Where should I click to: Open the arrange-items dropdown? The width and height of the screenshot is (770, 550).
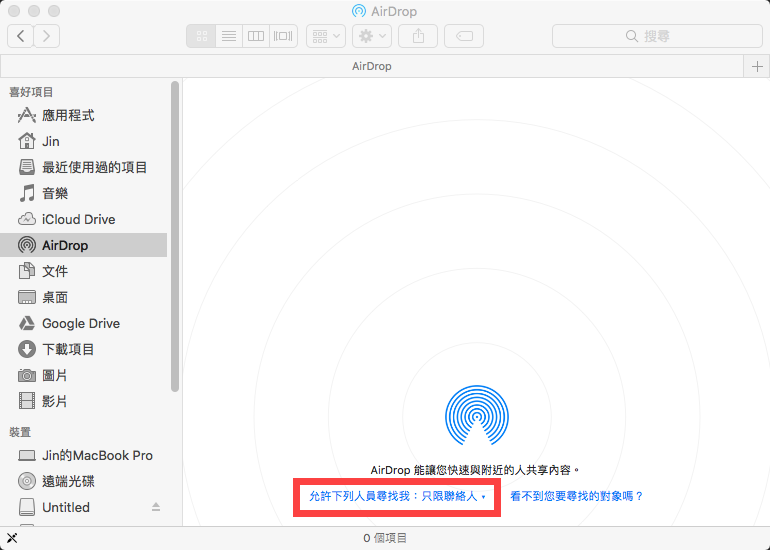[326, 36]
